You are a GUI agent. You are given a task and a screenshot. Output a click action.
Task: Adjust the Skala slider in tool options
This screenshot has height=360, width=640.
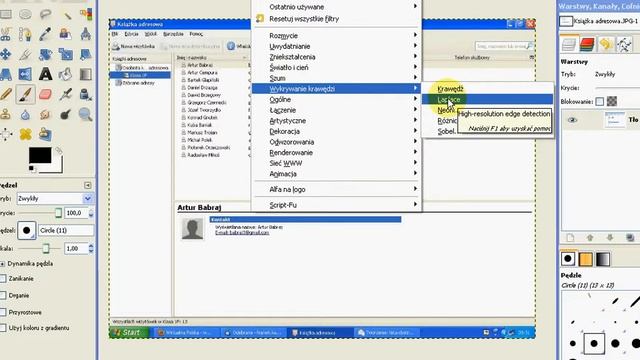click(40, 248)
